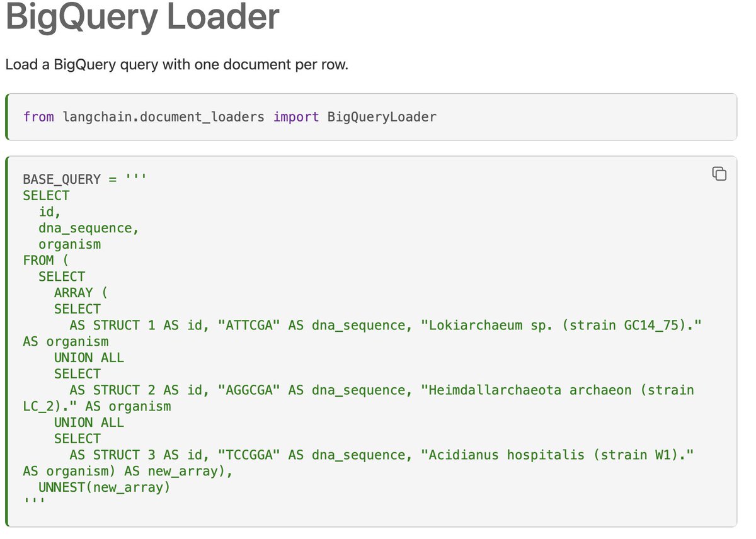Click 'langchain.document_loaders' module name

(164, 116)
